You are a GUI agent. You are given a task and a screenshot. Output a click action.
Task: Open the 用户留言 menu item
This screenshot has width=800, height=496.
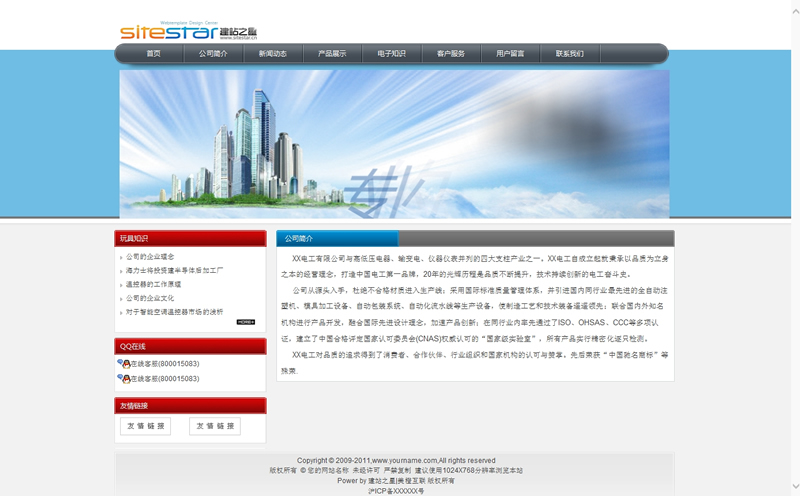pos(510,54)
